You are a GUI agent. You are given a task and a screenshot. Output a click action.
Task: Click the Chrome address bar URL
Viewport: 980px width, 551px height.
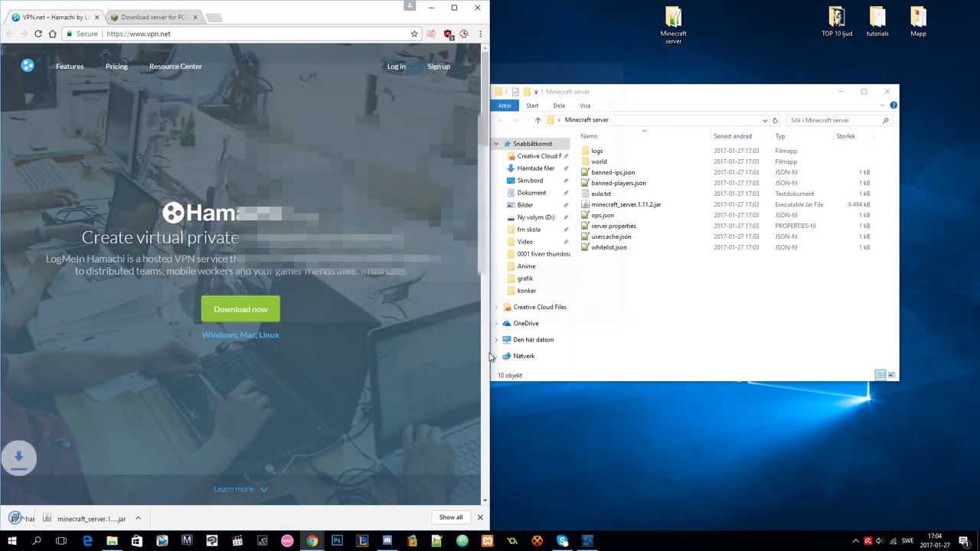139,34
